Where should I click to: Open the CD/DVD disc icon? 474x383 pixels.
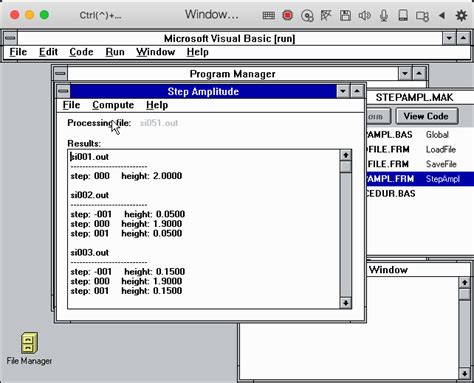307,16
